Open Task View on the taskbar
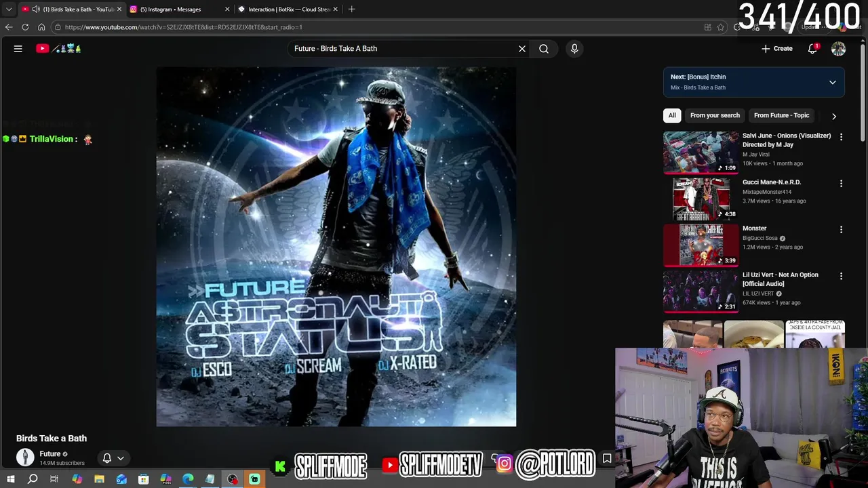This screenshot has height=488, width=868. coord(54,479)
